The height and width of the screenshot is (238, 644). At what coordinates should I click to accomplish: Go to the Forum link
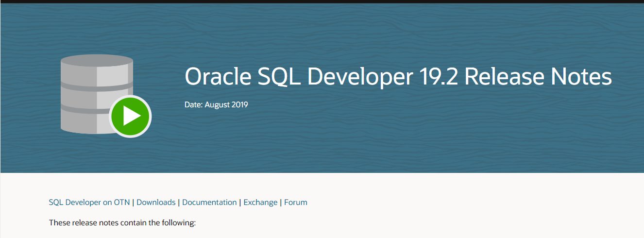(296, 203)
